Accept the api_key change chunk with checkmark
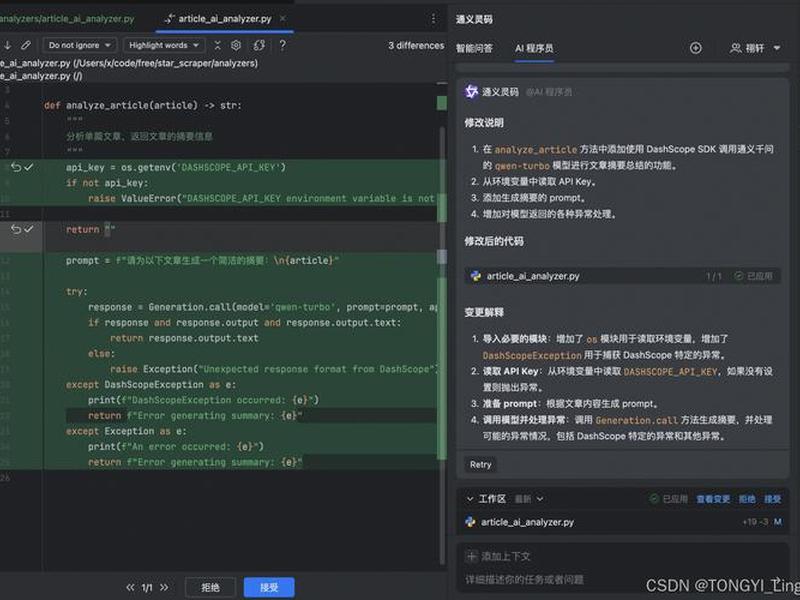 (29, 167)
